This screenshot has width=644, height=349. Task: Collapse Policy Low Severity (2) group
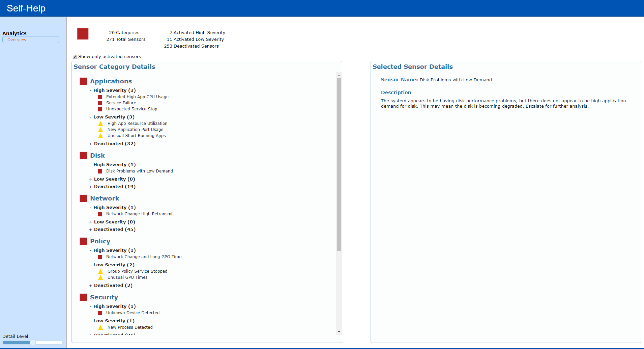pos(91,265)
